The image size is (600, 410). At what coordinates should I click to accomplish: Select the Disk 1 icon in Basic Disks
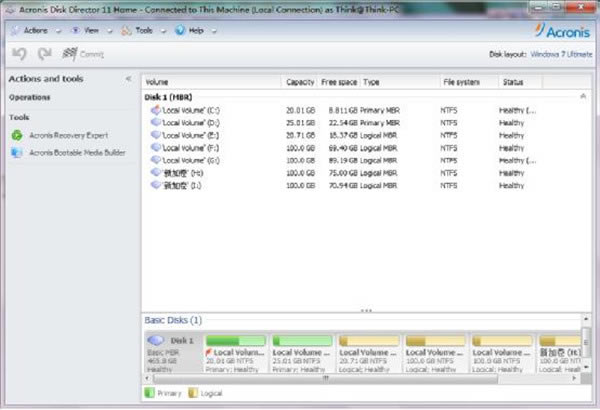[x=158, y=341]
